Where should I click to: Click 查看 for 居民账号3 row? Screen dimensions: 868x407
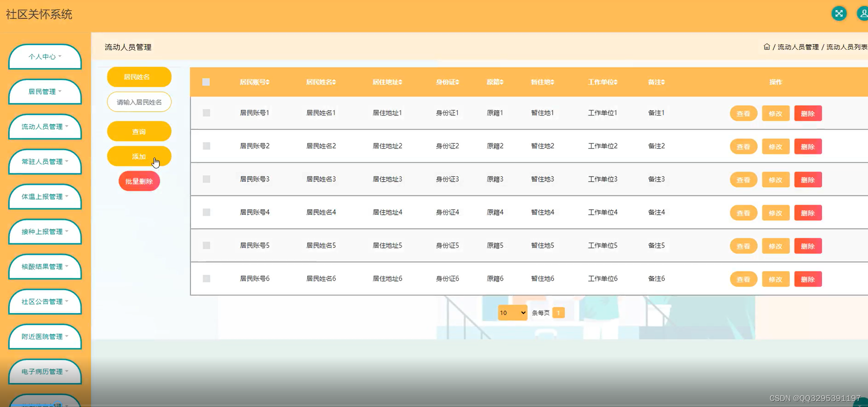click(743, 180)
